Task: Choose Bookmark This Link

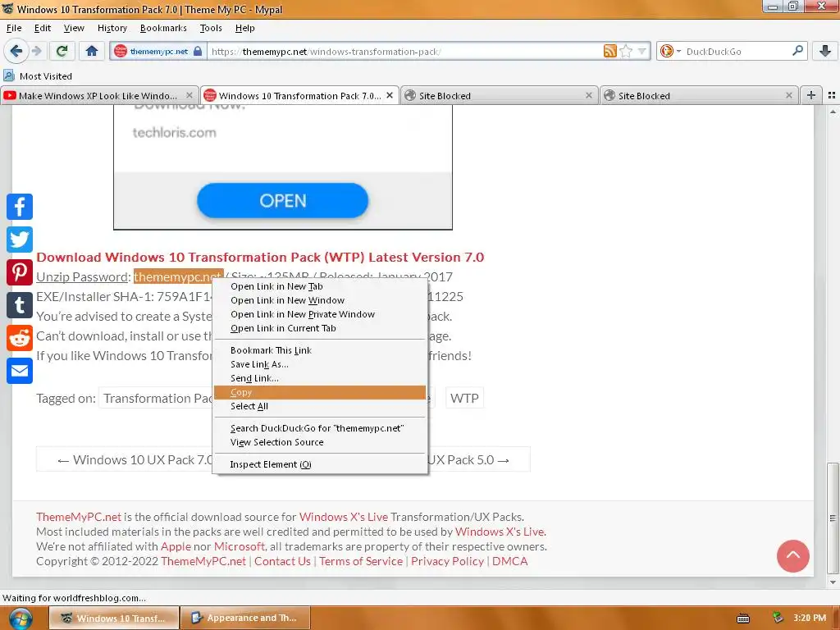Action: tap(320, 350)
